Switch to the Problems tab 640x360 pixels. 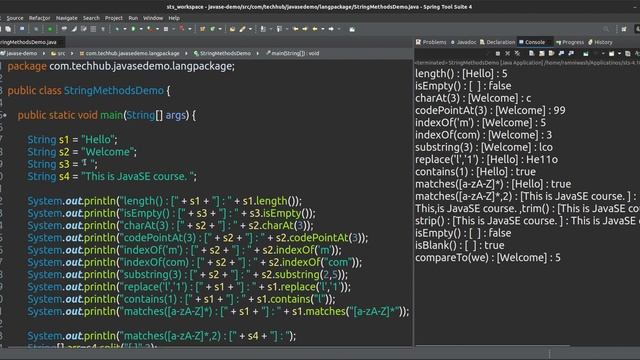pyautogui.click(x=431, y=42)
